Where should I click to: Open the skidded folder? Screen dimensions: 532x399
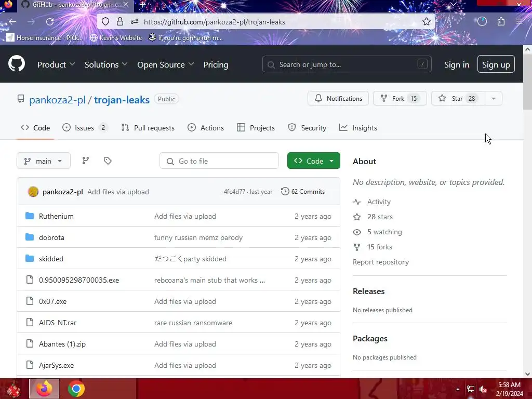51,259
